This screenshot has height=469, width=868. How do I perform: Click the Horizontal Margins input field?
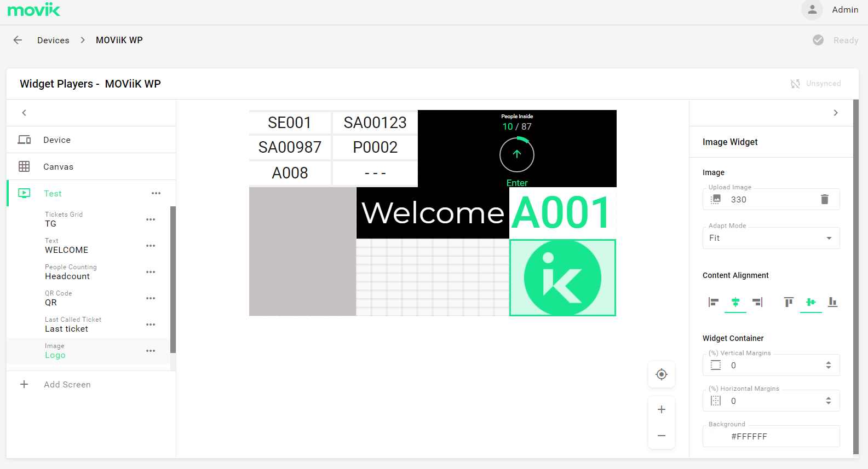tap(771, 401)
